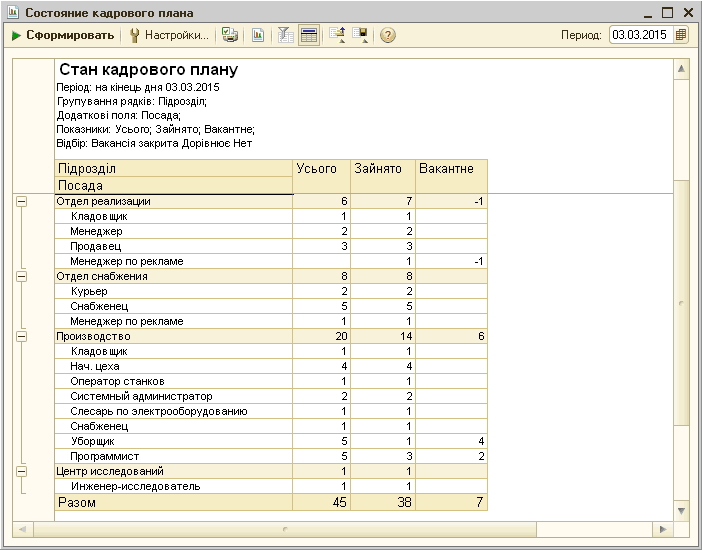
Task: Click the Период date input field
Action: (x=639, y=35)
